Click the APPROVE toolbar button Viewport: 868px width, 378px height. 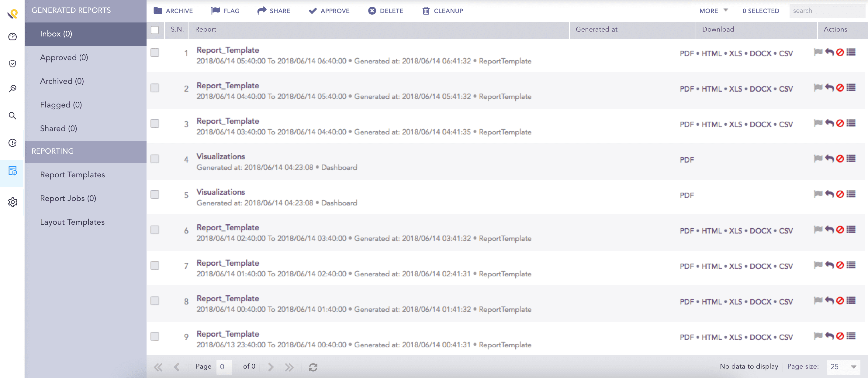pyautogui.click(x=329, y=10)
